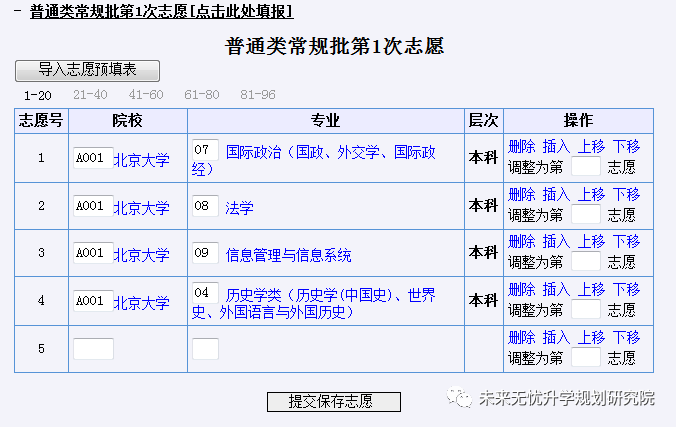Move choice 2 up with 上移
The height and width of the screenshot is (427, 676).
tap(591, 195)
